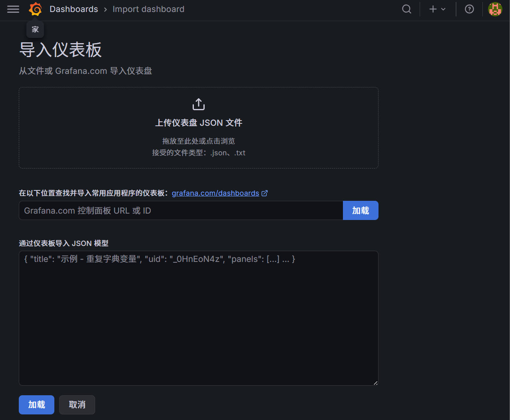The width and height of the screenshot is (510, 420).
Task: Focus the JSON model text area
Action: (199, 318)
